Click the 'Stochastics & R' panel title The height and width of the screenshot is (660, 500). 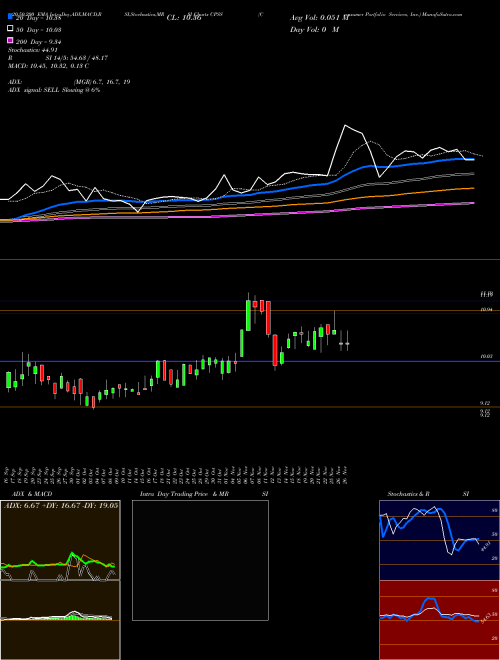point(408,494)
